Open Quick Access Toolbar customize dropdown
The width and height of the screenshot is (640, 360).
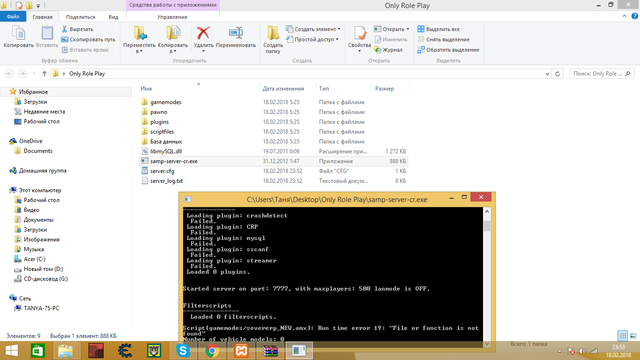pyautogui.click(x=38, y=6)
